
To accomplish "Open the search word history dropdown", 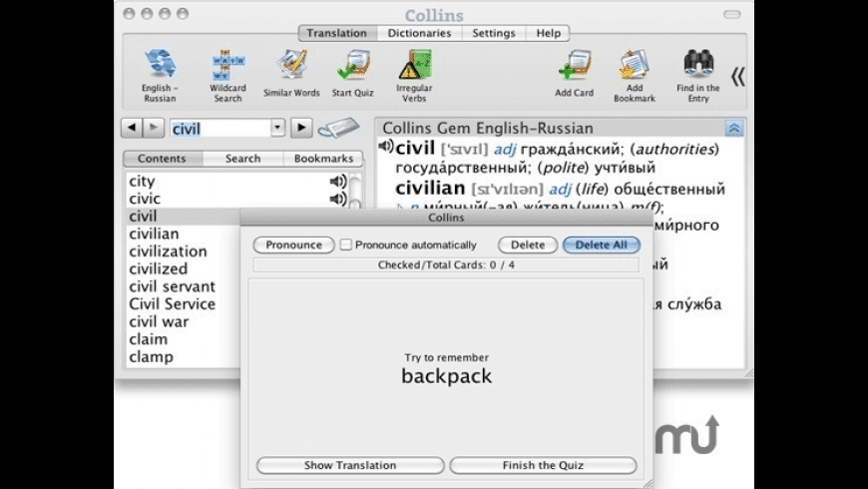I will (x=278, y=128).
